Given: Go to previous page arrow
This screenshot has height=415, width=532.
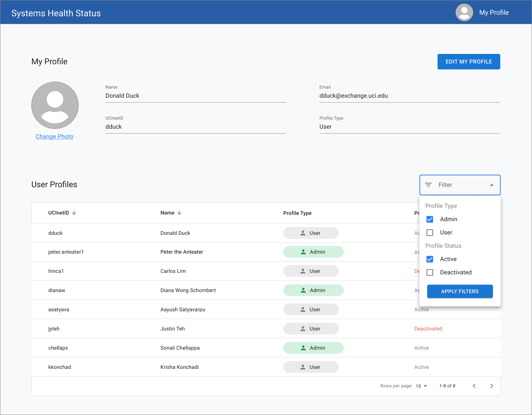Looking at the screenshot, I should 474,386.
